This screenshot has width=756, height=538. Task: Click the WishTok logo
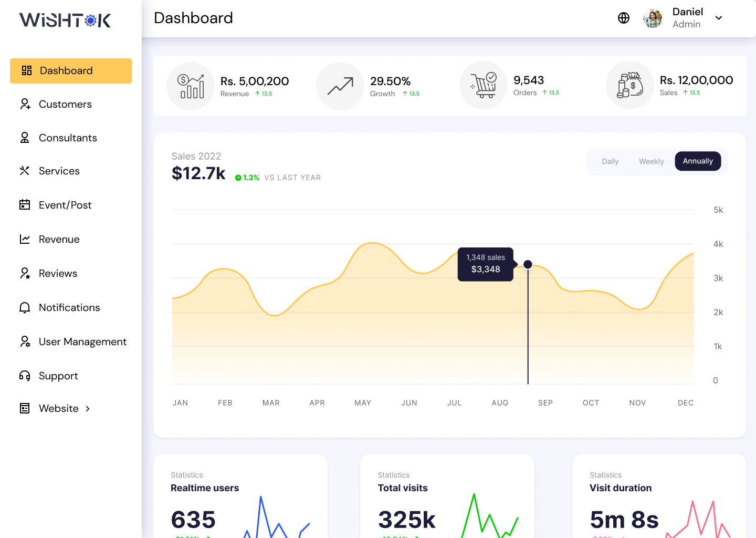pyautogui.click(x=65, y=20)
